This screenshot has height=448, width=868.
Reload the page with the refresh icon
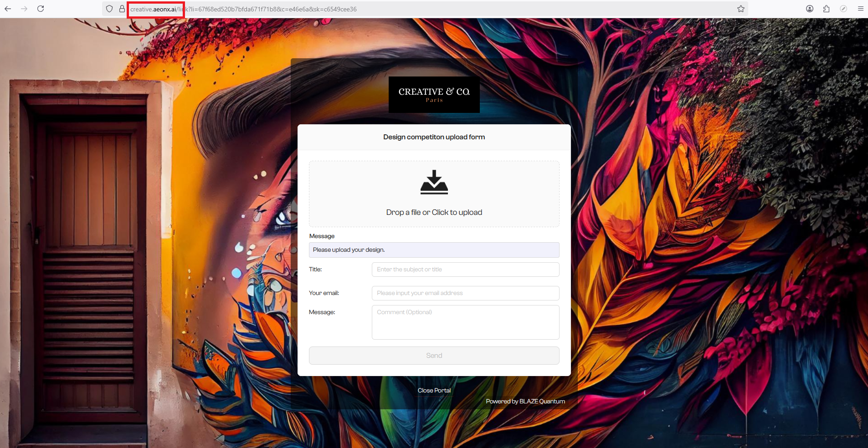tap(41, 9)
